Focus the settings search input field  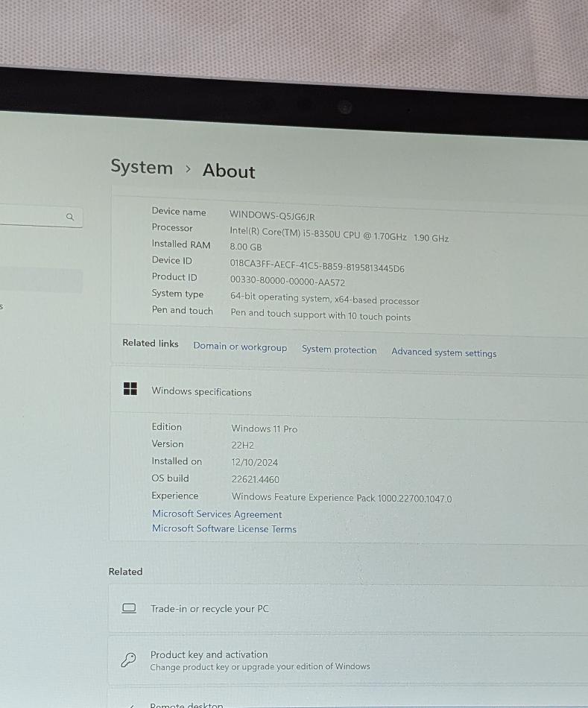click(x=41, y=216)
